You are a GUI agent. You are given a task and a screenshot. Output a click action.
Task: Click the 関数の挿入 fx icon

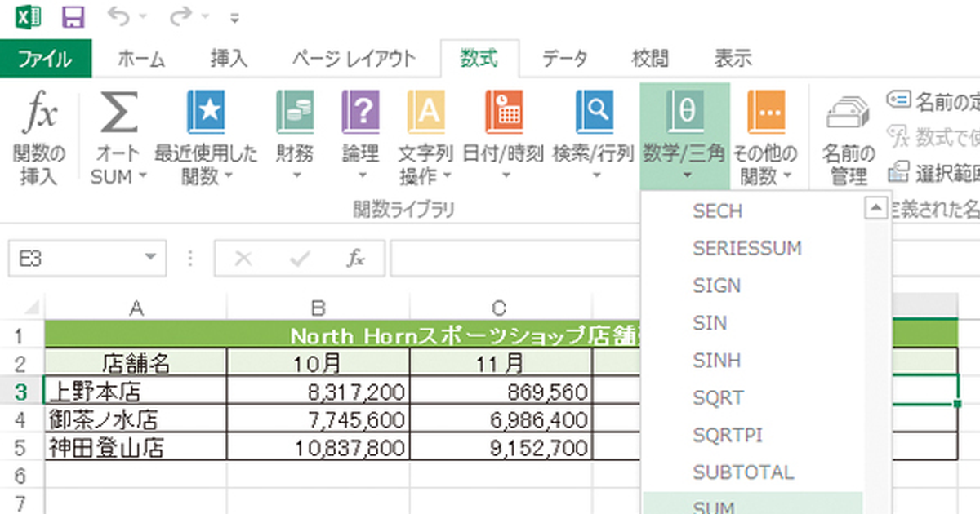tap(39, 114)
